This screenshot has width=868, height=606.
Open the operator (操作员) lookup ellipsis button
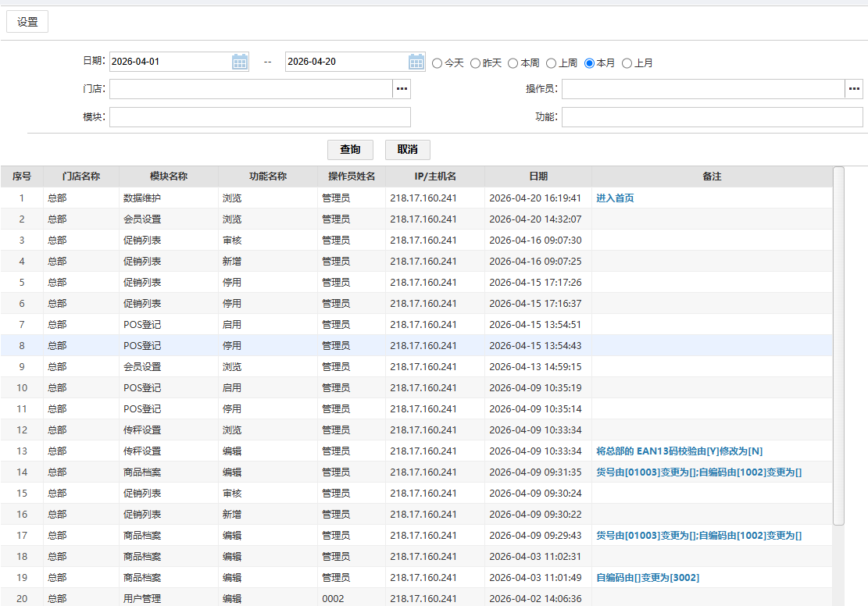(854, 89)
